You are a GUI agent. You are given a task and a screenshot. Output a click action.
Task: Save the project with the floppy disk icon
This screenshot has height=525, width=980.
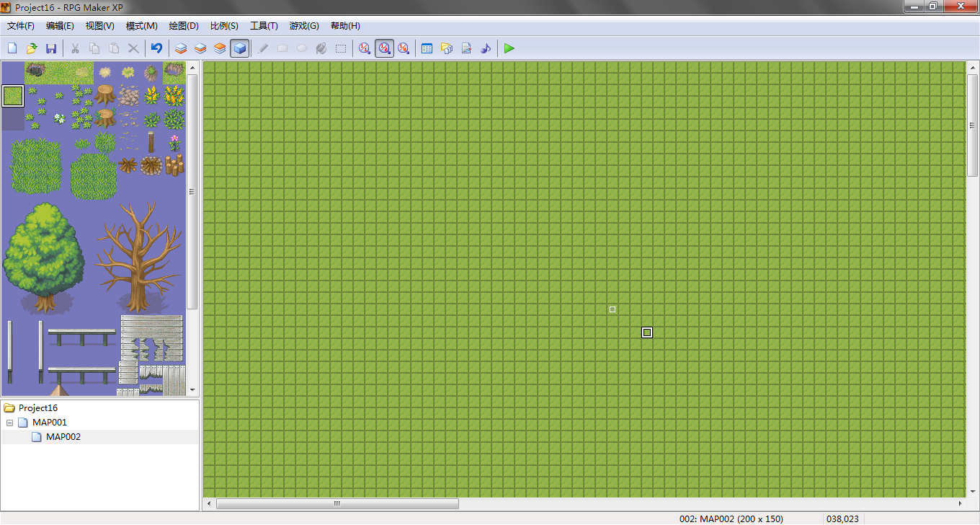click(x=51, y=48)
